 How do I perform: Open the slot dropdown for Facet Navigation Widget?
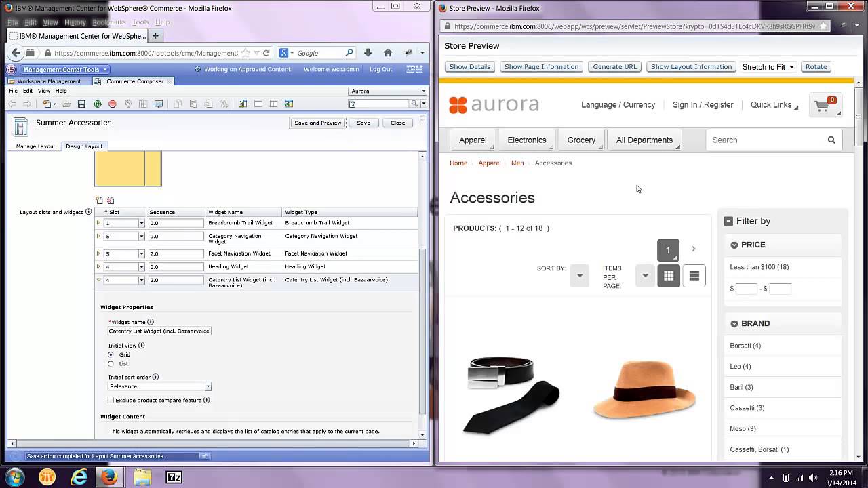click(141, 253)
